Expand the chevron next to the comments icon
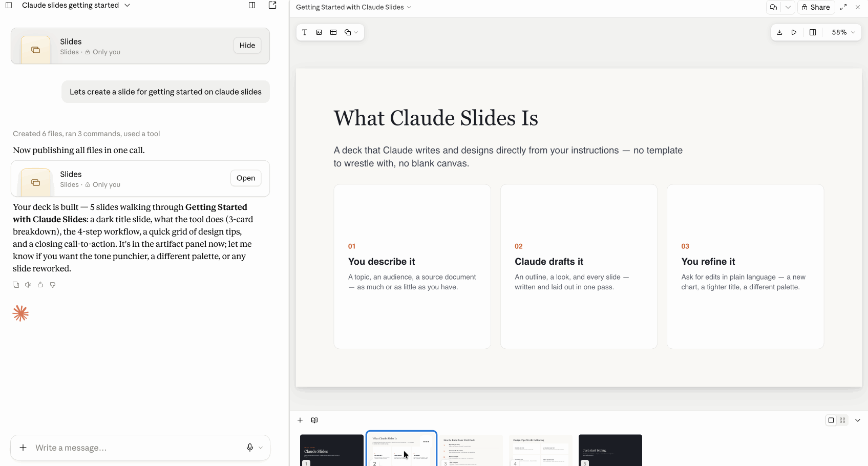This screenshot has width=868, height=466. click(x=788, y=7)
